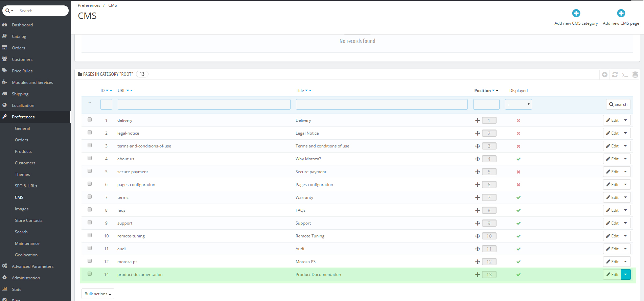
Task: Click the Search filter button
Action: point(618,105)
